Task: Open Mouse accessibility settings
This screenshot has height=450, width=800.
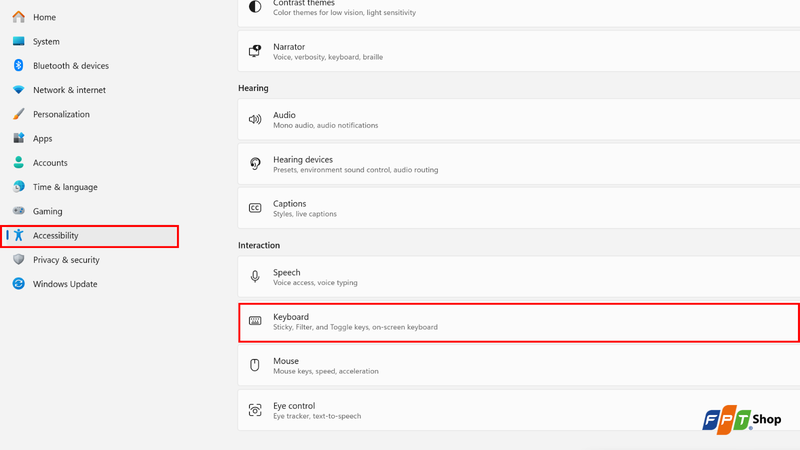Action: point(519,365)
